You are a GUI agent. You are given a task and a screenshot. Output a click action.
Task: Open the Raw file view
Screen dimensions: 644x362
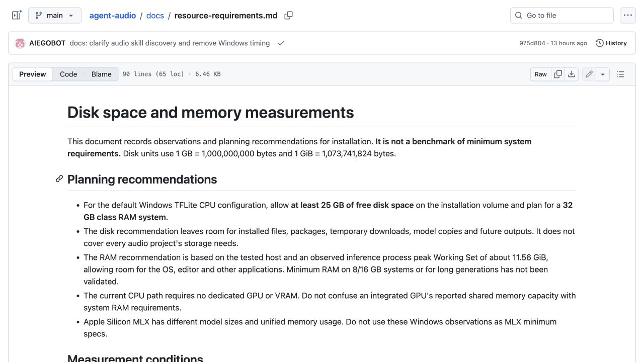[541, 74]
